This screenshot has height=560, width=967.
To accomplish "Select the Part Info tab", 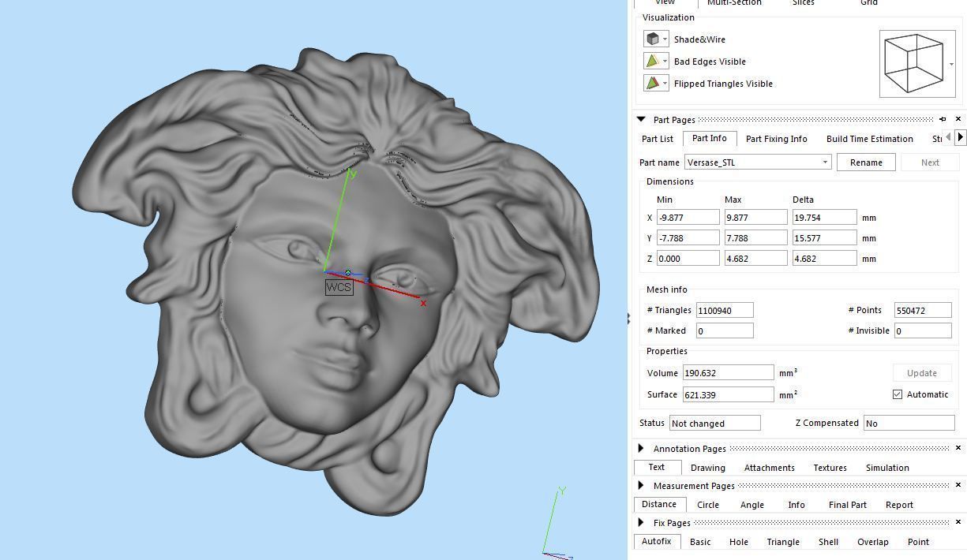I will 710,138.
